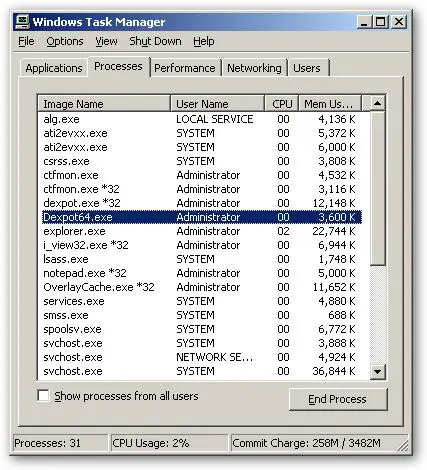
Task: Minimize the Task Manager window
Action: [x=364, y=22]
